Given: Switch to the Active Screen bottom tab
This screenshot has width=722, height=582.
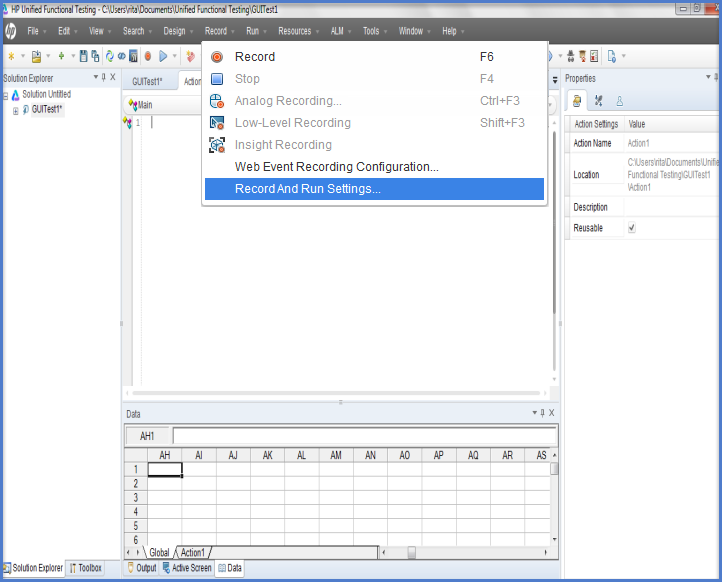Looking at the screenshot, I should pos(187,568).
